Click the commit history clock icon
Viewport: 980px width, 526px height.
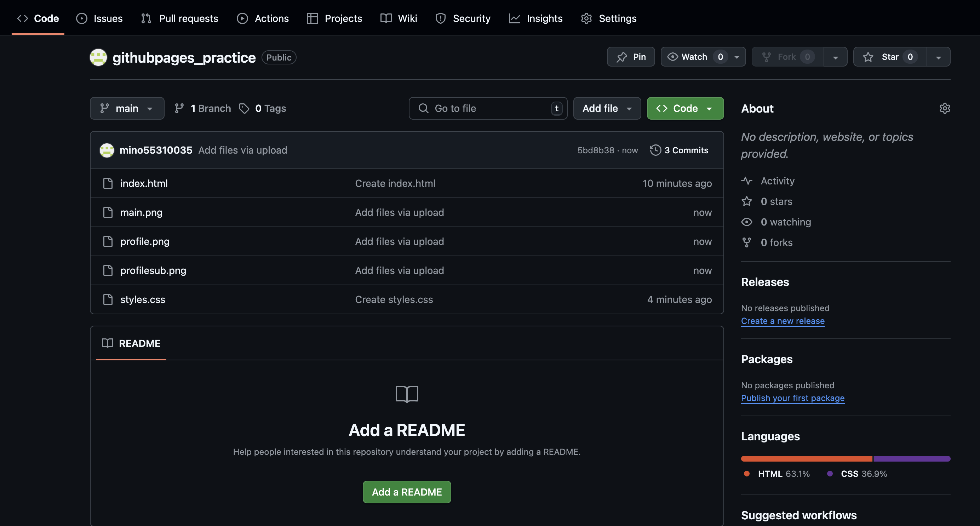(655, 150)
